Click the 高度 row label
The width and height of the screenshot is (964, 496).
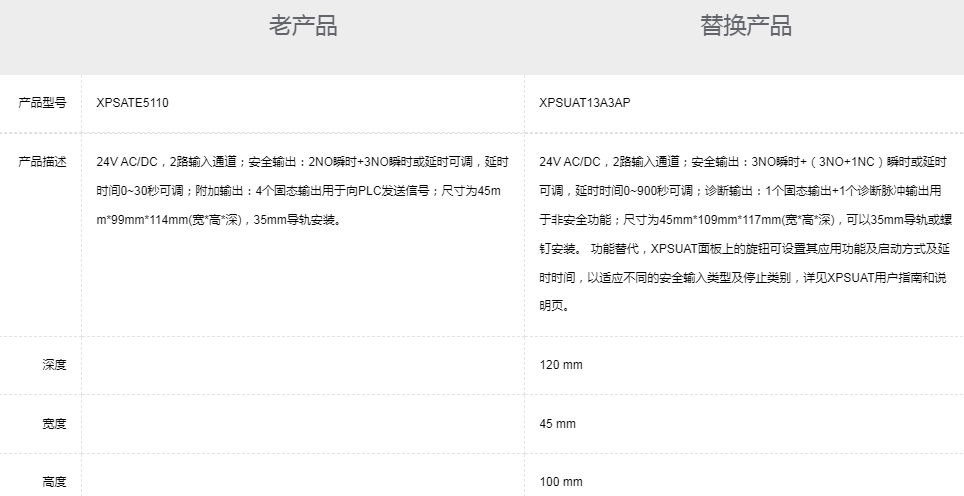[x=54, y=482]
